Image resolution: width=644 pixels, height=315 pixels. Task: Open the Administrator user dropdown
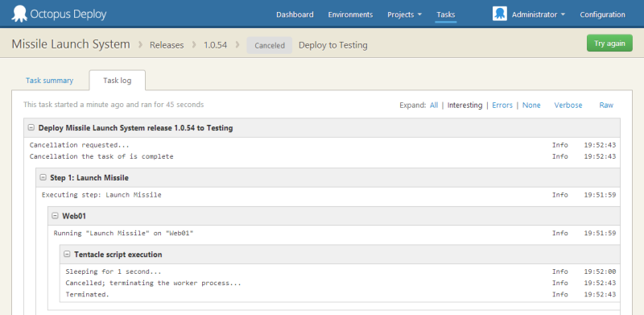click(x=539, y=15)
